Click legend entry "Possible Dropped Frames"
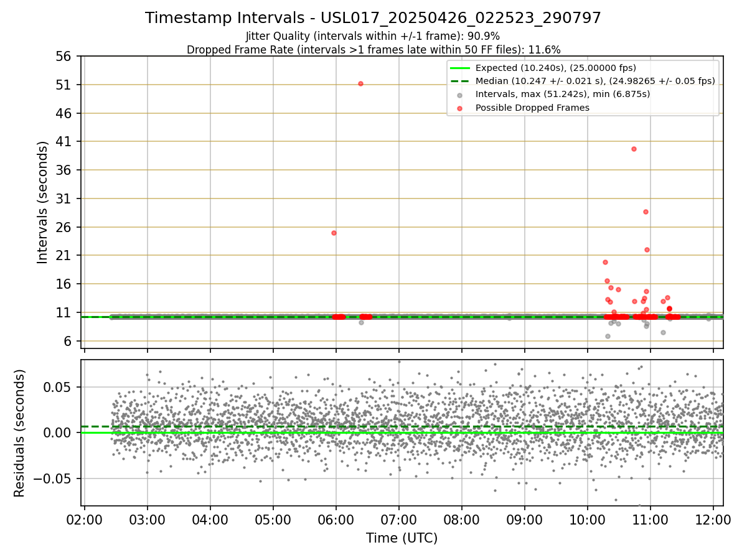 point(532,108)
